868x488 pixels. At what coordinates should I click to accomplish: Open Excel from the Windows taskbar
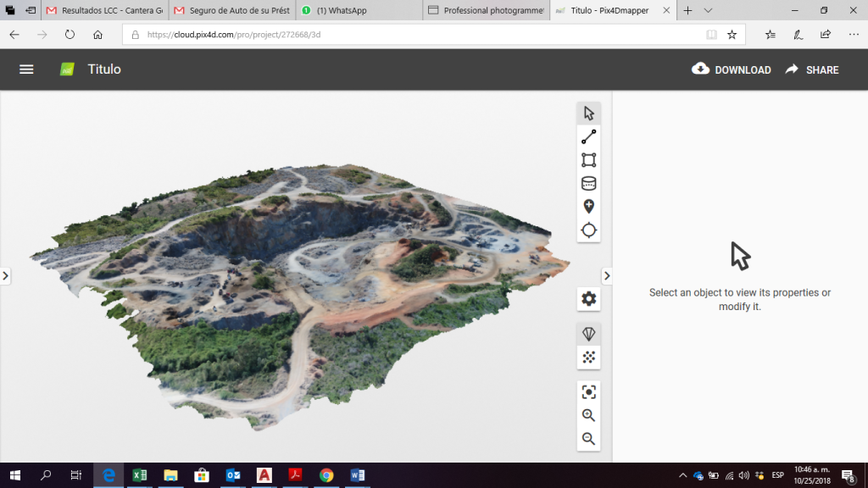pos(140,475)
